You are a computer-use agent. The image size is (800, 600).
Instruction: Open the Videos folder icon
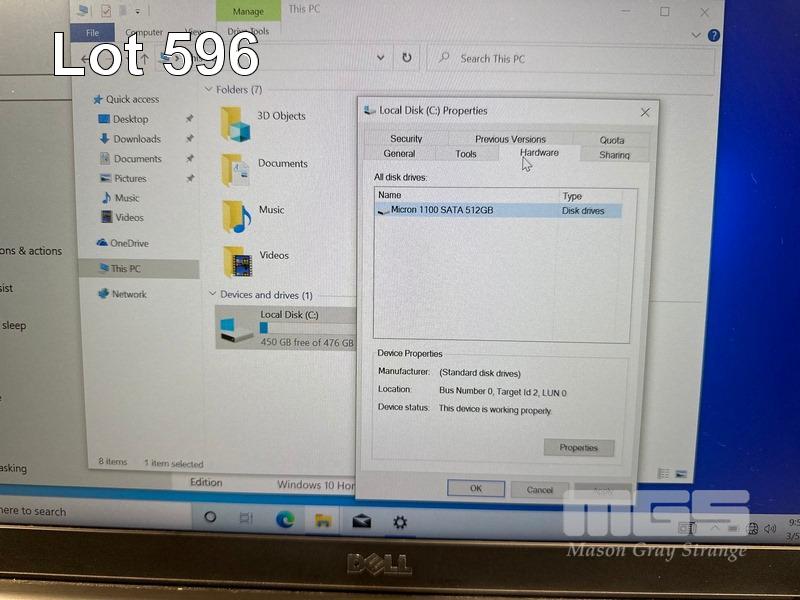238,262
